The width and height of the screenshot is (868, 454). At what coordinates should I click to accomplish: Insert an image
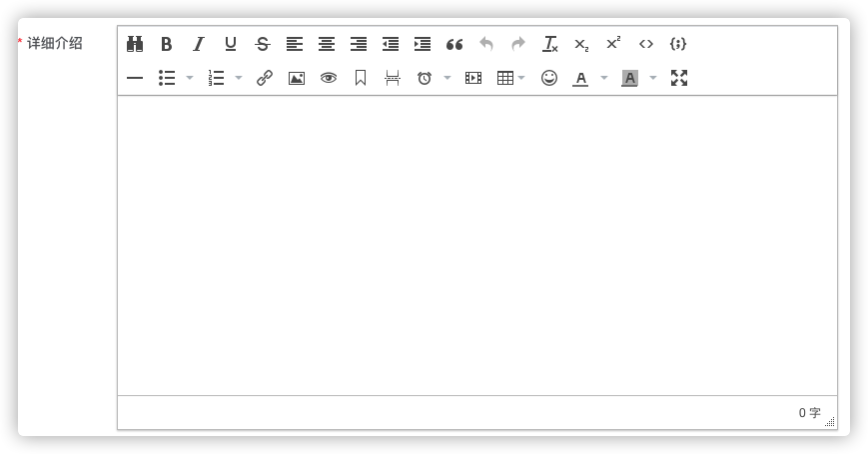(297, 78)
